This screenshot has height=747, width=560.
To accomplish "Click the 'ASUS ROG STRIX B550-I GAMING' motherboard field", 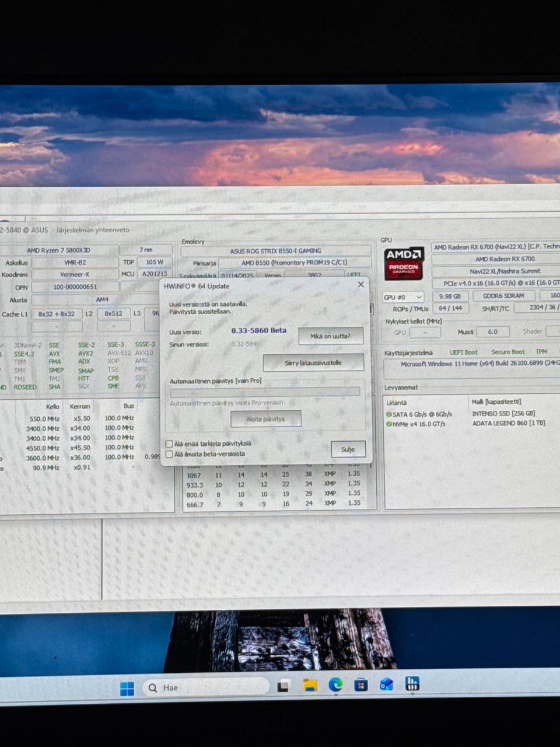I will click(275, 251).
